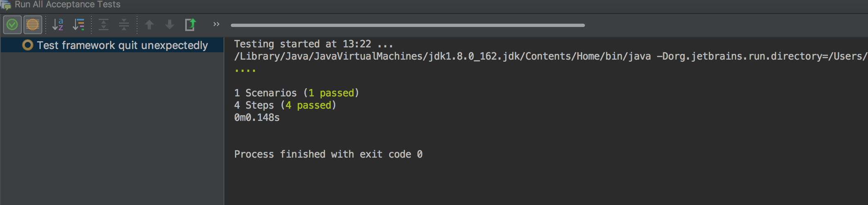Click the run configuration icon beside title
868x205 pixels.
(6, 5)
